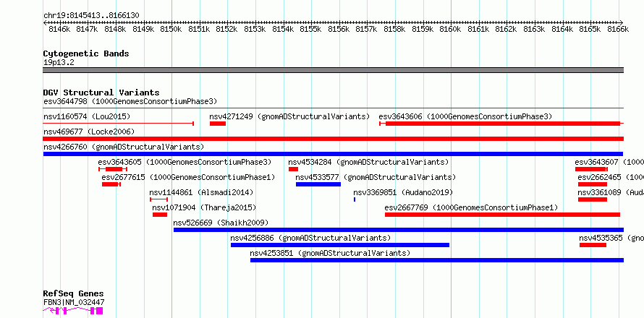This screenshot has width=644, height=318.
Task: Open variant nsv4271249 gnomAD label
Action: coord(289,116)
